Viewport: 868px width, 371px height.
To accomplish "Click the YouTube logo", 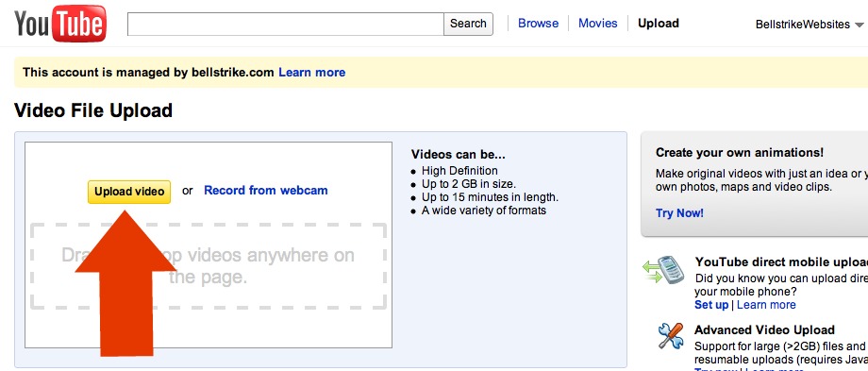I will pyautogui.click(x=59, y=24).
